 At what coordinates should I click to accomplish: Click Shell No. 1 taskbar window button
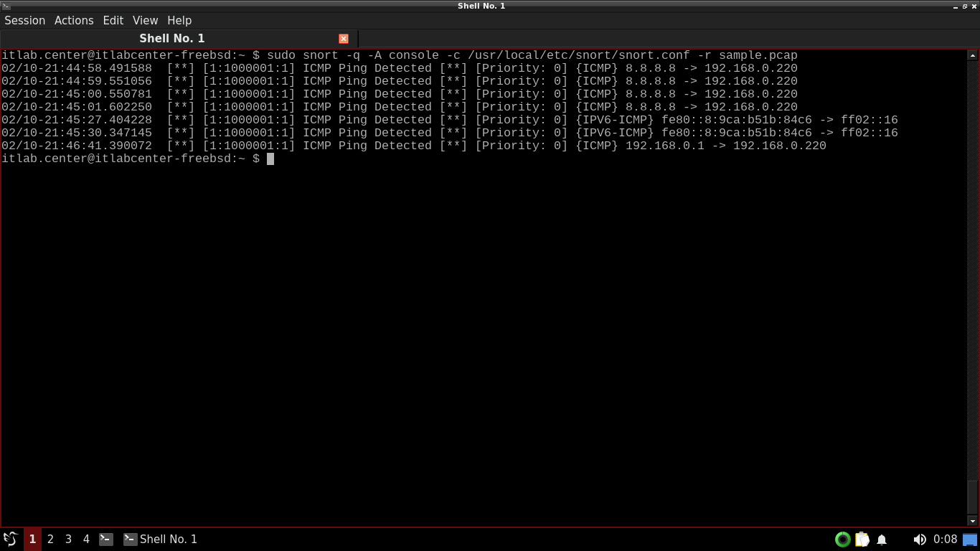pyautogui.click(x=161, y=539)
